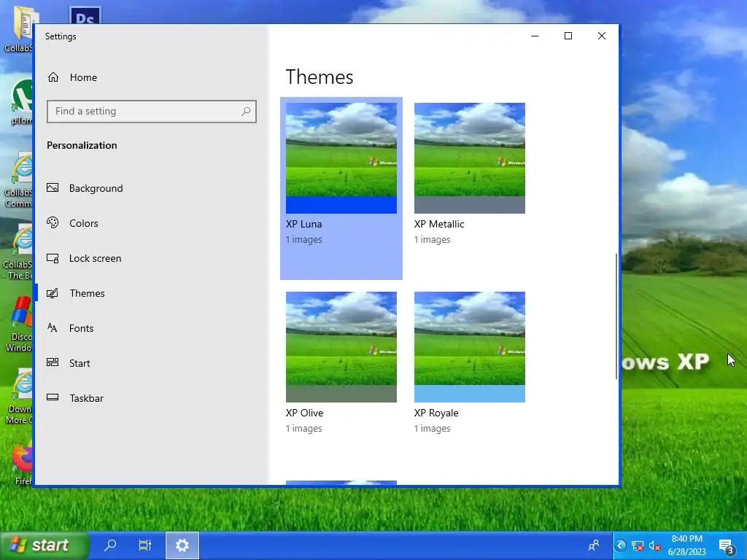Viewport: 747px width, 560px height.
Task: Apply the XP Royale theme thumbnail
Action: 470,346
